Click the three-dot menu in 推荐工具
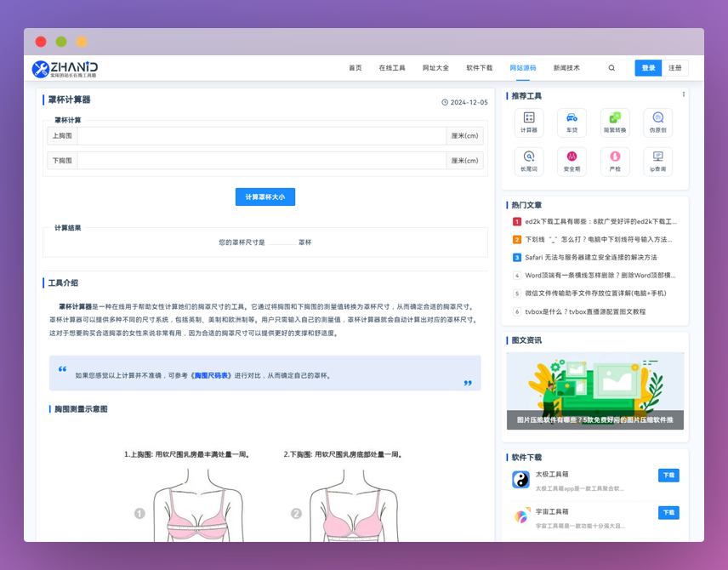728x570 pixels. pyautogui.click(x=684, y=94)
